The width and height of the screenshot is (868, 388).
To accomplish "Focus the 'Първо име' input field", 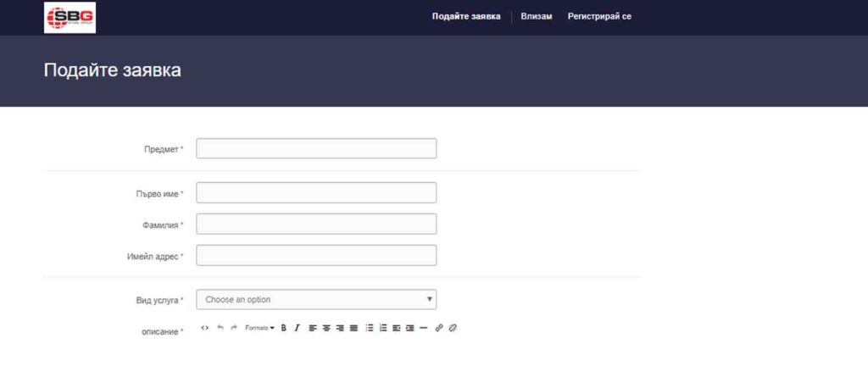I will tap(316, 192).
